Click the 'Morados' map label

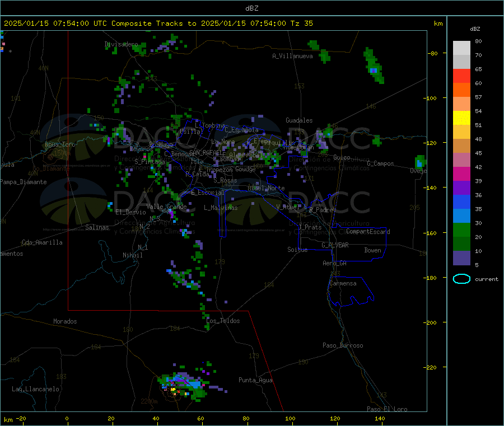tap(65, 321)
